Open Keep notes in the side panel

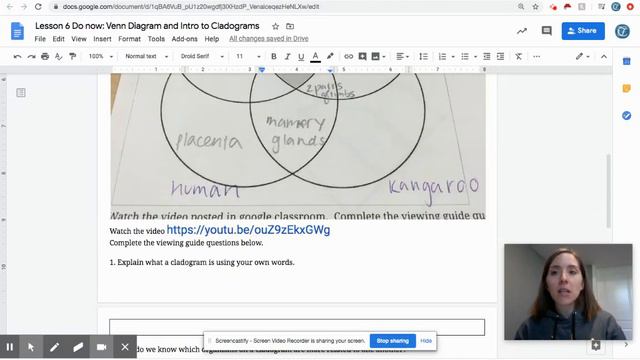click(x=627, y=89)
